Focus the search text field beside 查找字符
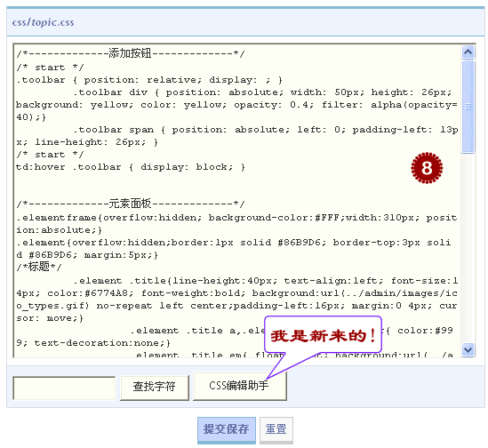 click(64, 388)
